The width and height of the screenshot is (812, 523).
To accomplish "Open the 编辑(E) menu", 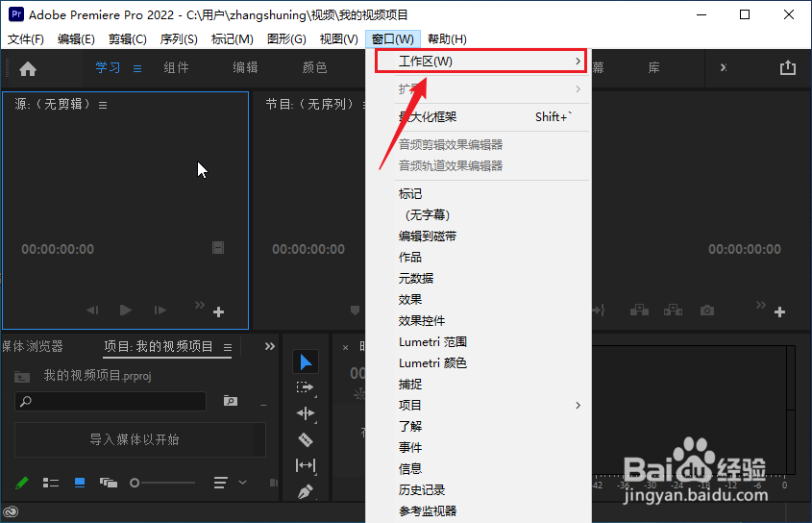I will click(x=76, y=38).
